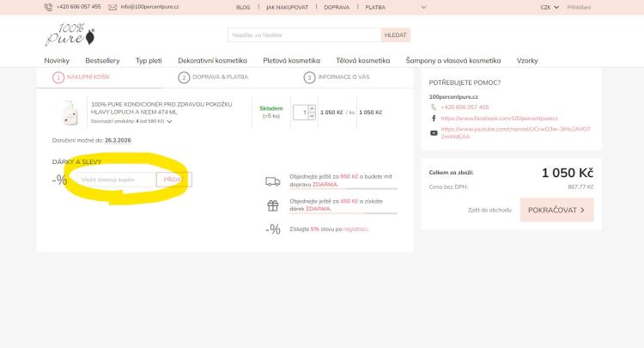This screenshot has width=644, height=348.
Task: Open the 100% Pure logo homepage
Action: tap(70, 34)
